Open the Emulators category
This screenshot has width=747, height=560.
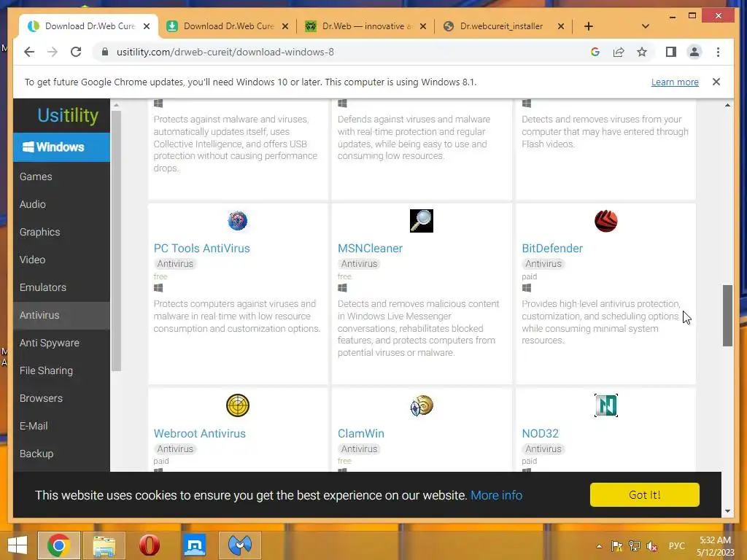click(61, 287)
